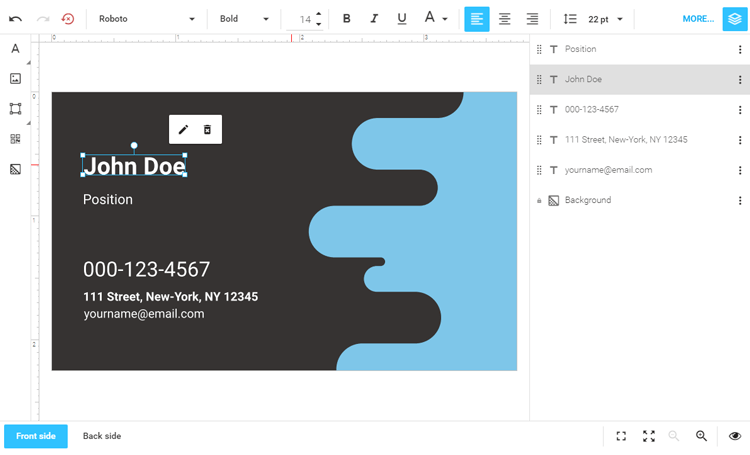The image size is (750, 455).
Task: Select the Position layer in layers list
Action: click(640, 49)
